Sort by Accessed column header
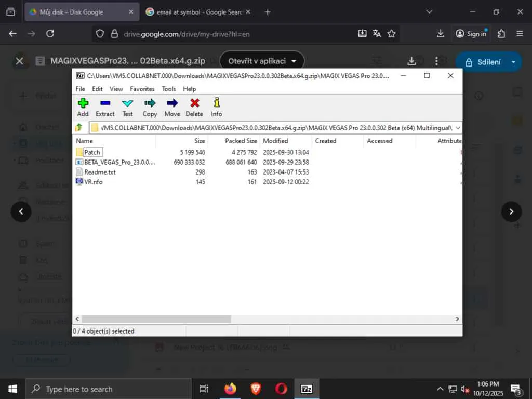The image size is (532, 399). coord(390,141)
